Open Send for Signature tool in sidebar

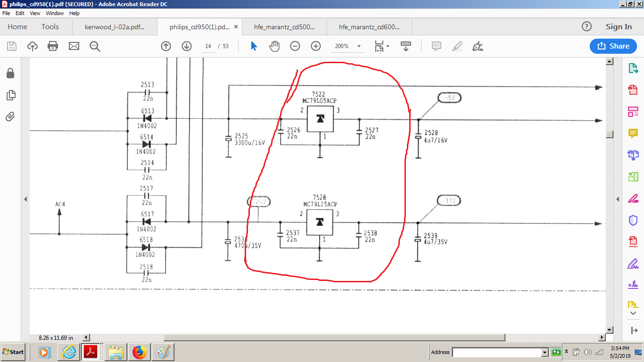coord(633,285)
